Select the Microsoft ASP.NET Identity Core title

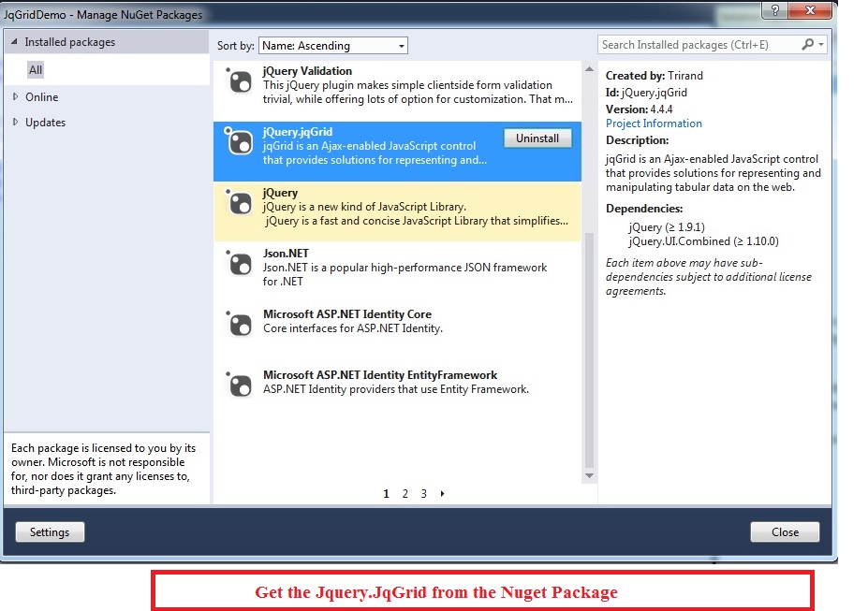click(x=347, y=314)
